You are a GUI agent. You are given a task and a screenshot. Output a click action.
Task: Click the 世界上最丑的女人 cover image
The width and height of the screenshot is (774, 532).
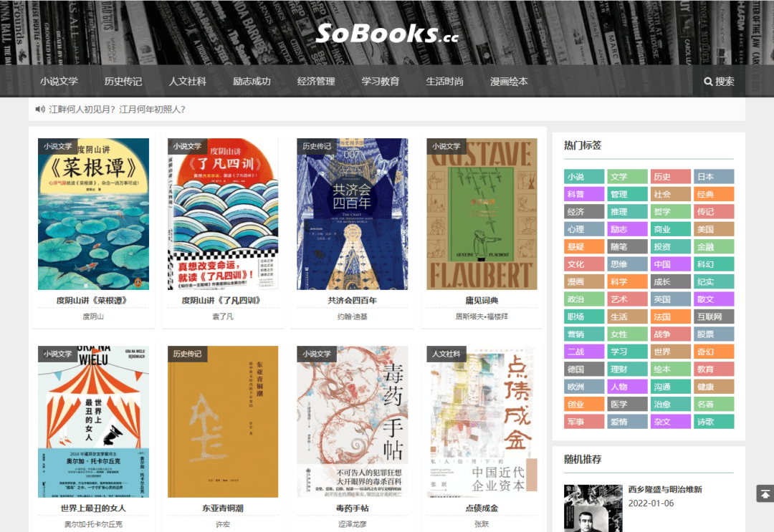[93, 422]
